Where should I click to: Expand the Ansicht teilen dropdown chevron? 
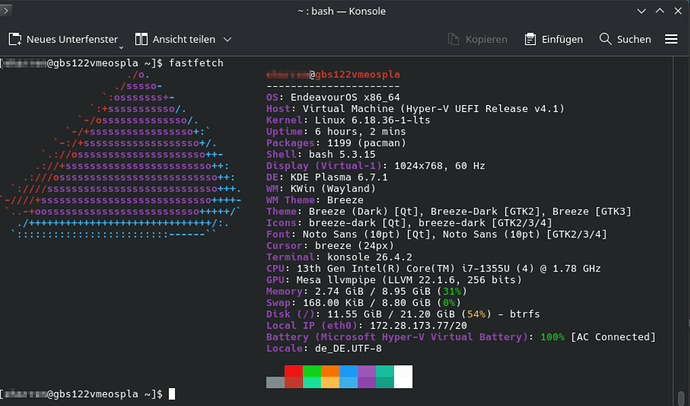coord(227,40)
